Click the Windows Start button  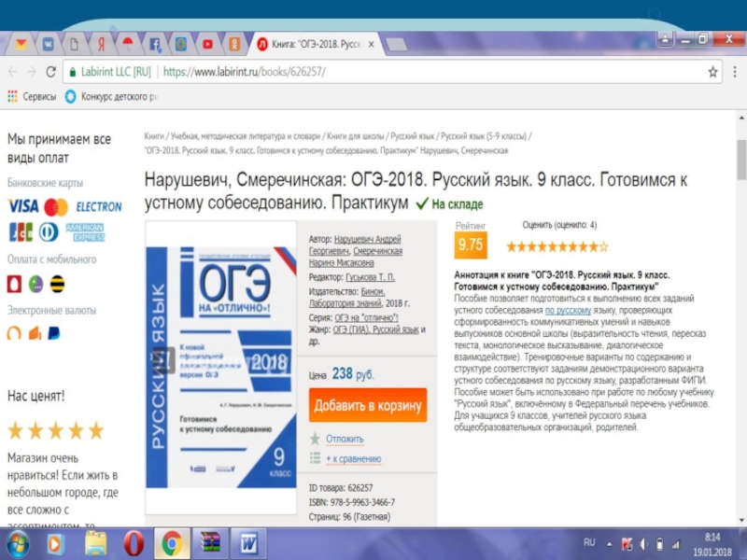(17, 543)
